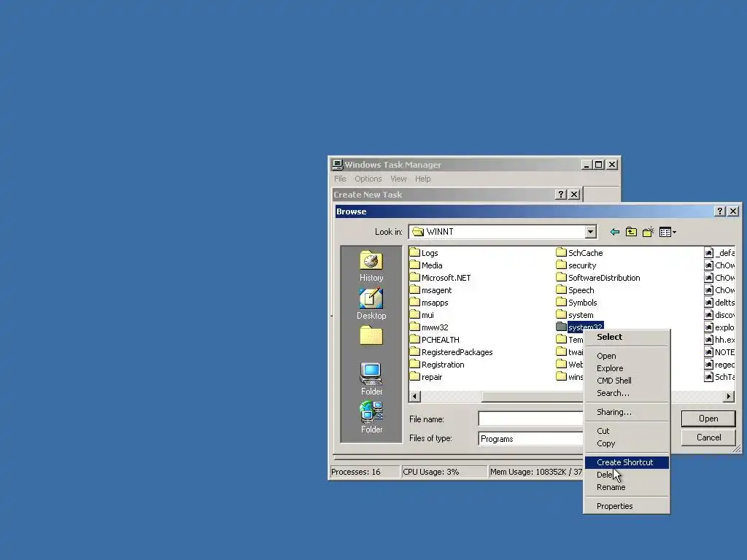Expand the Look in WINNT dropdown
The width and height of the screenshot is (747, 560).
[x=590, y=232]
